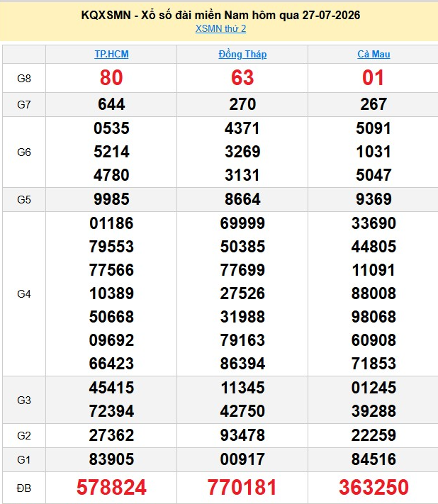Click the G7 row label
This screenshot has height=504, width=438.
[24, 105]
